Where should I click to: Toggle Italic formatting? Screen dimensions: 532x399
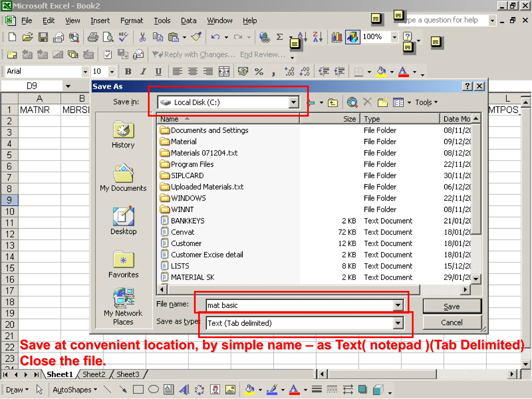coord(143,71)
